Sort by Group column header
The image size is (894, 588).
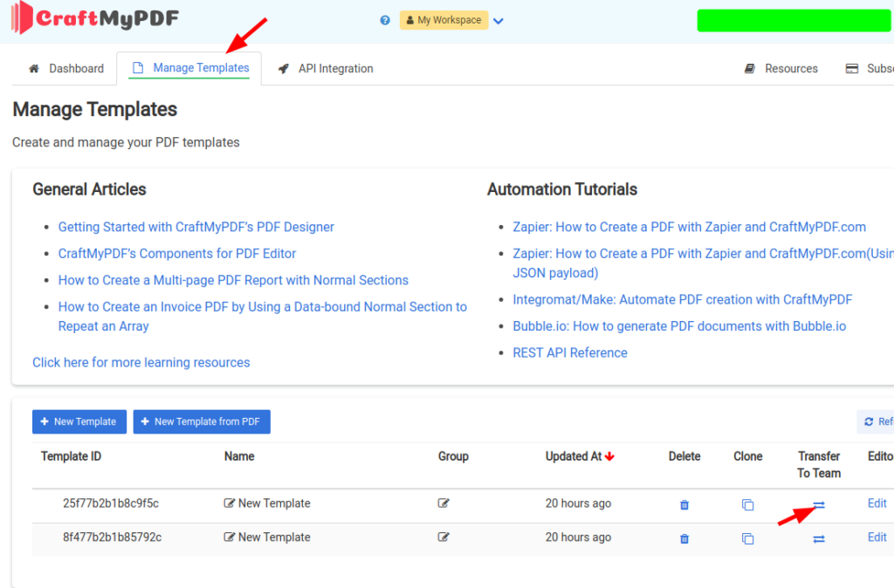pyautogui.click(x=453, y=456)
